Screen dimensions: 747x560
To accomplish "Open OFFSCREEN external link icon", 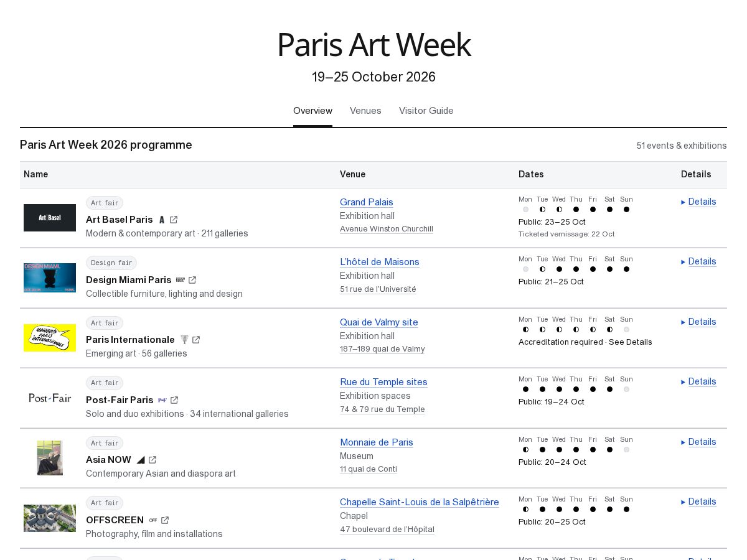I will pyautogui.click(x=165, y=520).
